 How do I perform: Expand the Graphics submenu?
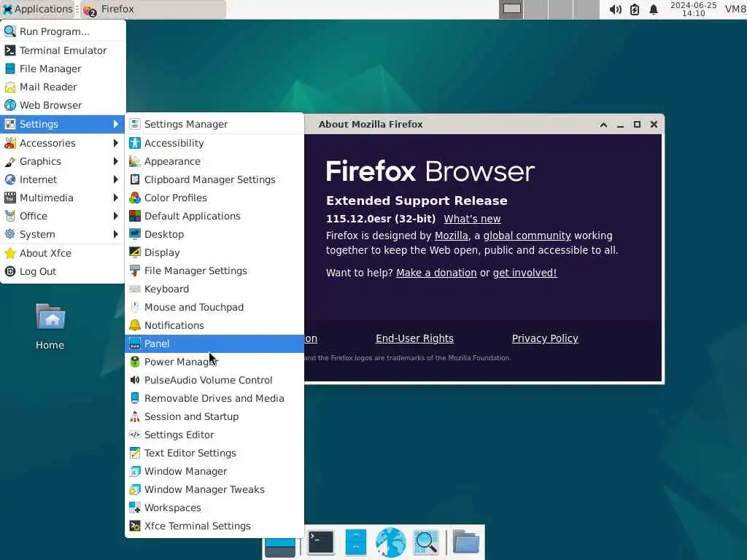tap(63, 161)
